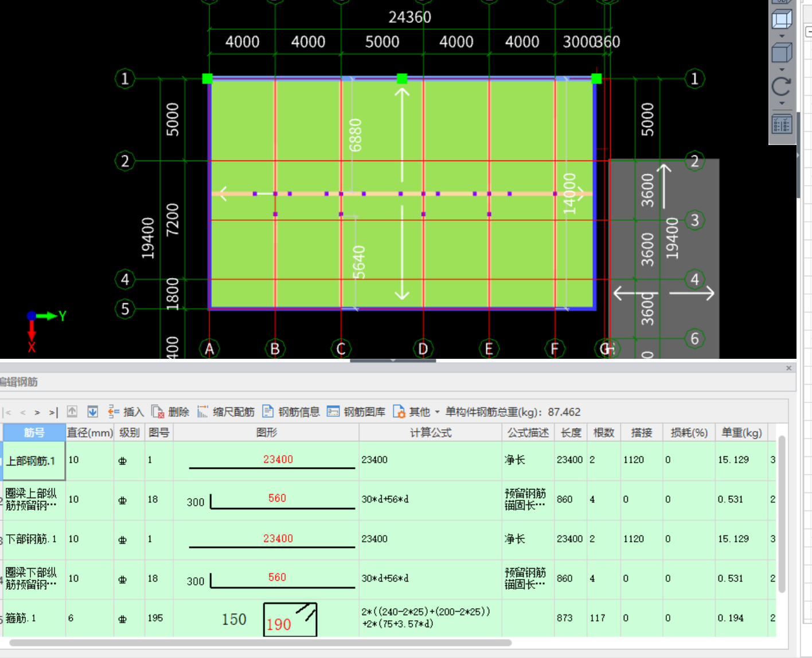Click the 筋号 column header
Viewport: 812px width, 658px height.
[x=34, y=433]
